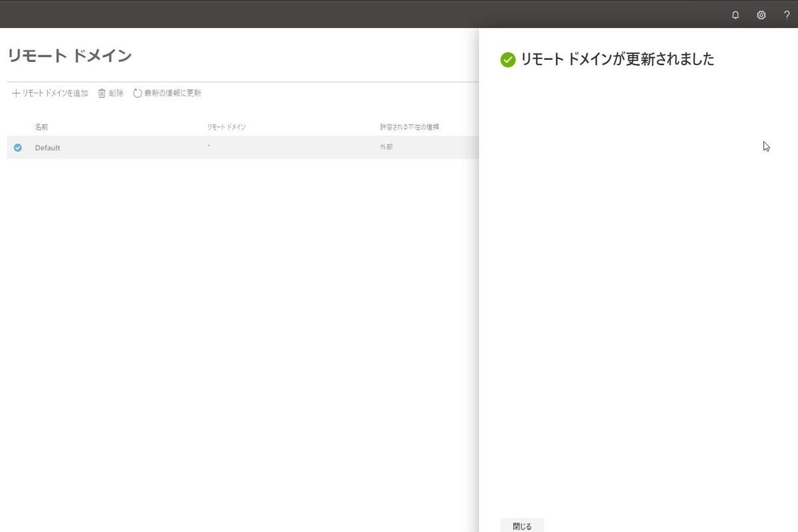Select all rows via the header checkbox area
Screen dimensions: 798x532
pos(17,126)
